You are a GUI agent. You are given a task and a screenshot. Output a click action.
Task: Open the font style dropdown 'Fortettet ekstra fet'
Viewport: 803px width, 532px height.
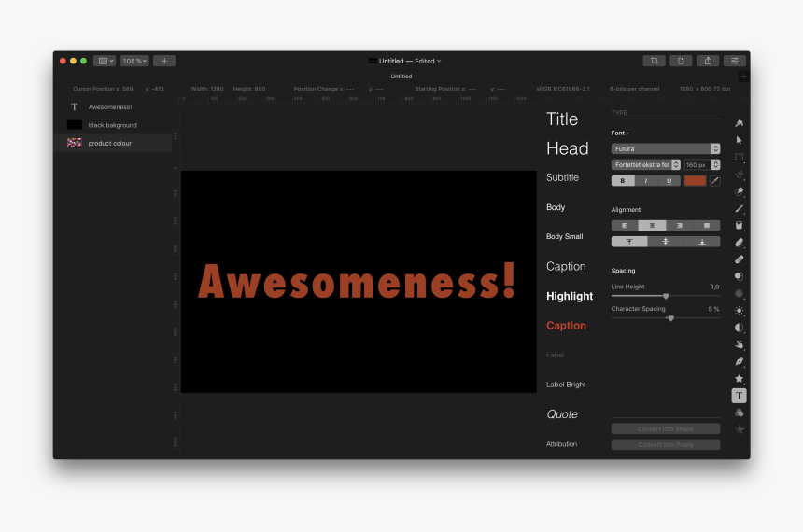click(645, 165)
